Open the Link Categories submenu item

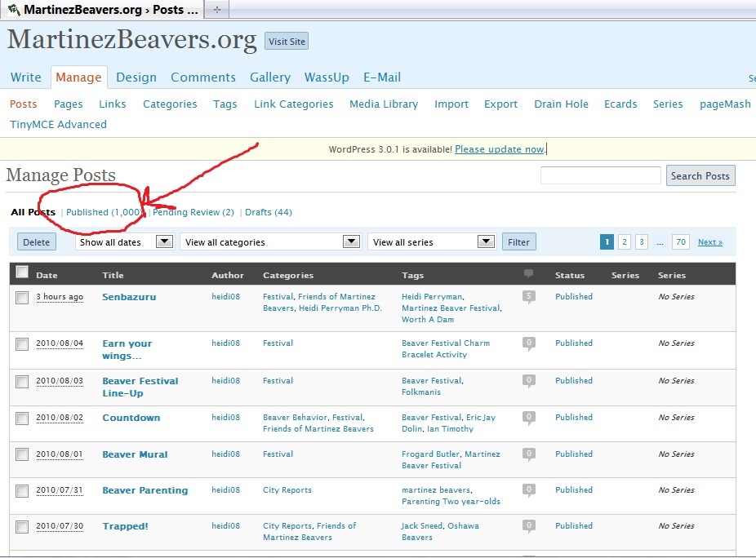pos(294,104)
